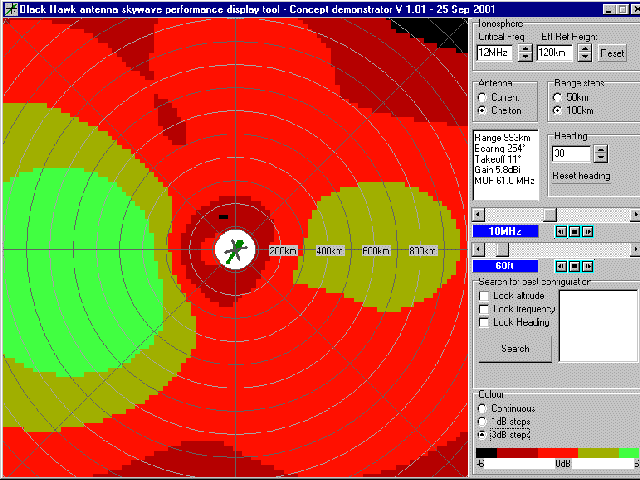Click the 600km range label on the plot

(376, 251)
